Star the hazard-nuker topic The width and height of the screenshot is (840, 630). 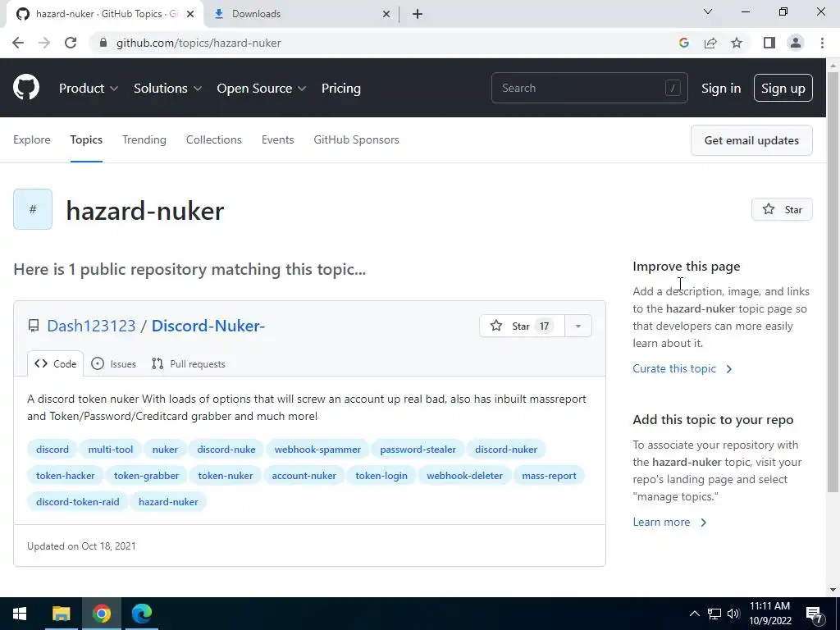click(782, 209)
